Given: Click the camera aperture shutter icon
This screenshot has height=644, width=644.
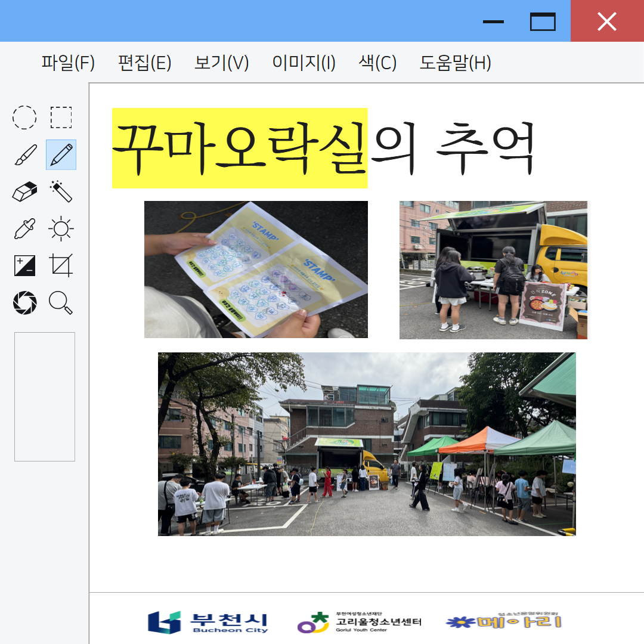Looking at the screenshot, I should tap(24, 303).
